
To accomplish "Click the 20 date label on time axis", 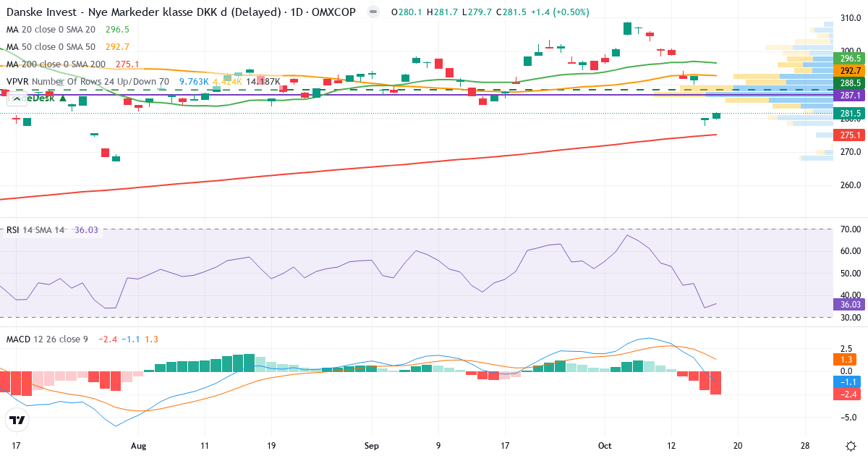I will [737, 445].
